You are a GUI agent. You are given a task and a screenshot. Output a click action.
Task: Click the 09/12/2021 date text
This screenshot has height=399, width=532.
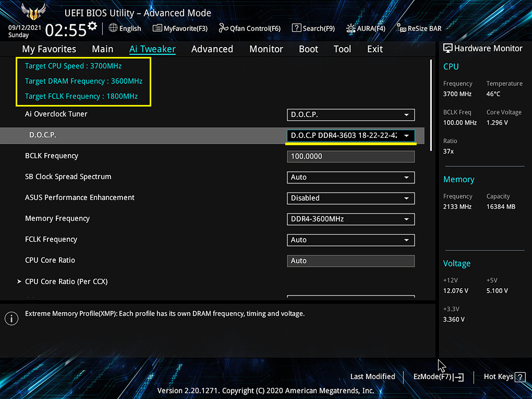click(24, 27)
